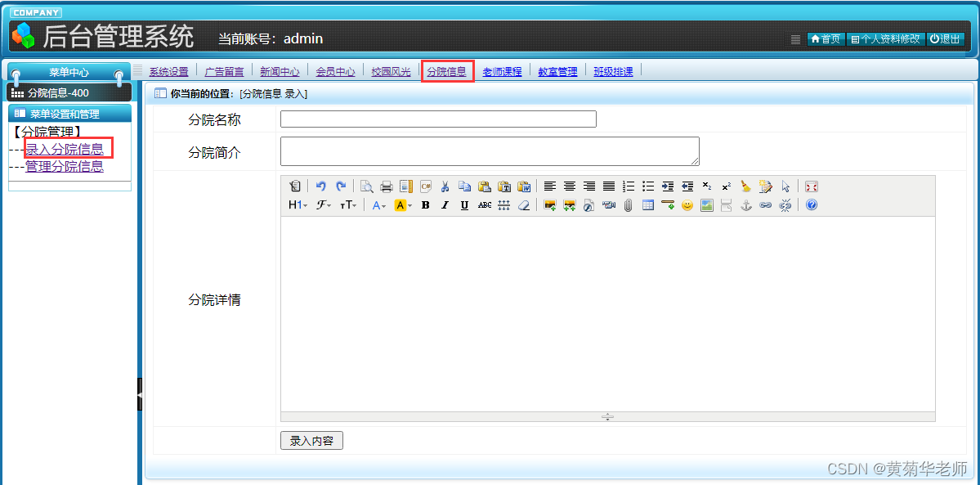Insert map image icon
980x485 pixels.
tap(707, 205)
